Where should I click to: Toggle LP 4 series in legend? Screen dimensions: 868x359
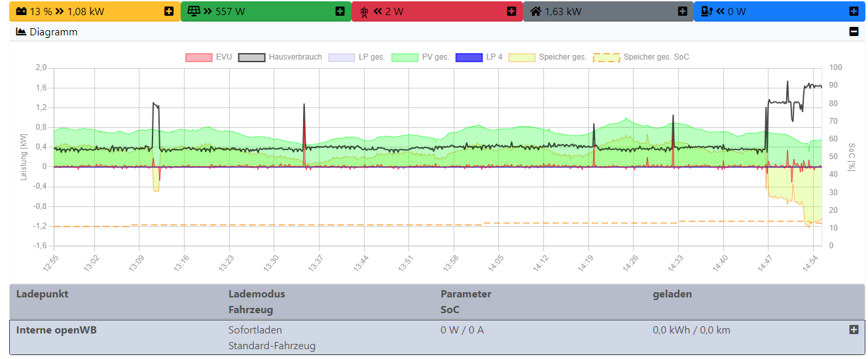pyautogui.click(x=479, y=57)
